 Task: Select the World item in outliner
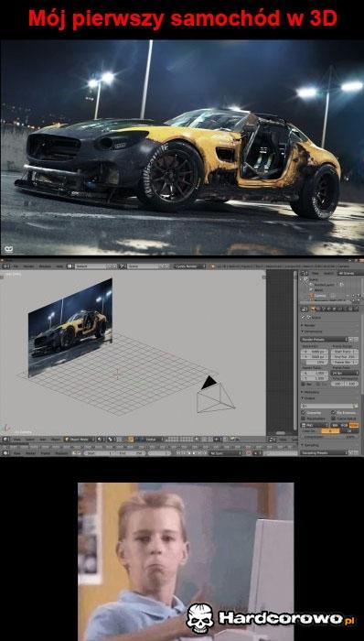tap(318, 290)
